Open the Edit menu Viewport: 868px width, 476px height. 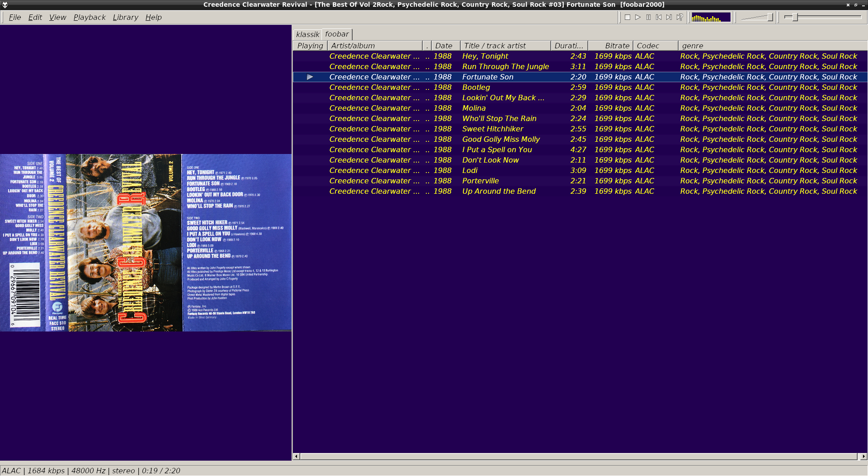35,17
